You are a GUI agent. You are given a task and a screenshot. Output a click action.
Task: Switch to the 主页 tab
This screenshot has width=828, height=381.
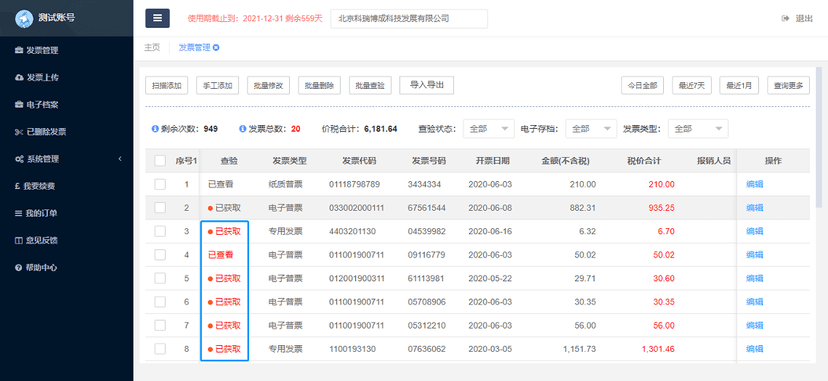tap(152, 47)
